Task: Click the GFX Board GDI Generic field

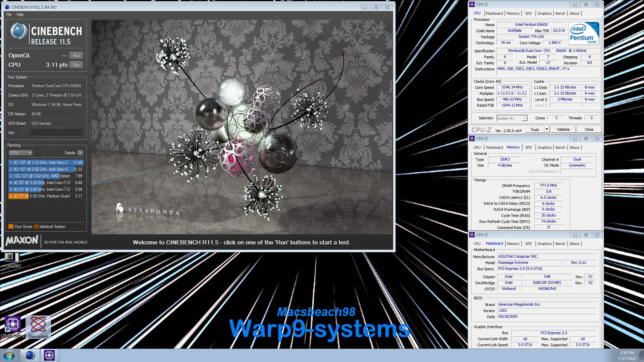Action: 56,123
